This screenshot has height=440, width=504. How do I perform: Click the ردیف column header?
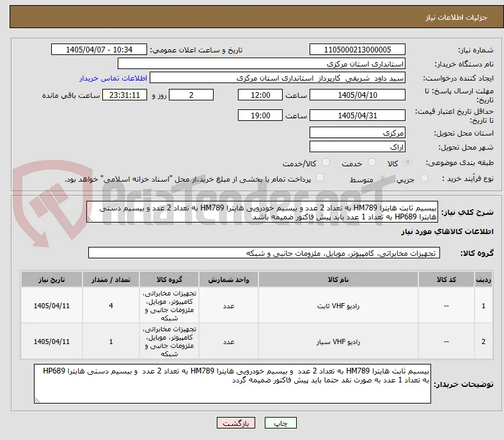[484, 279]
